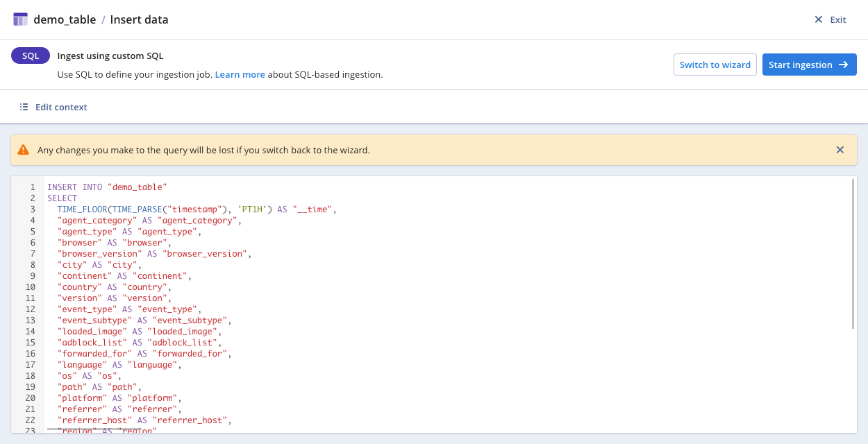This screenshot has width=868, height=444.
Task: Click 'Ingest using custom SQL' heading
Action: 110,56
